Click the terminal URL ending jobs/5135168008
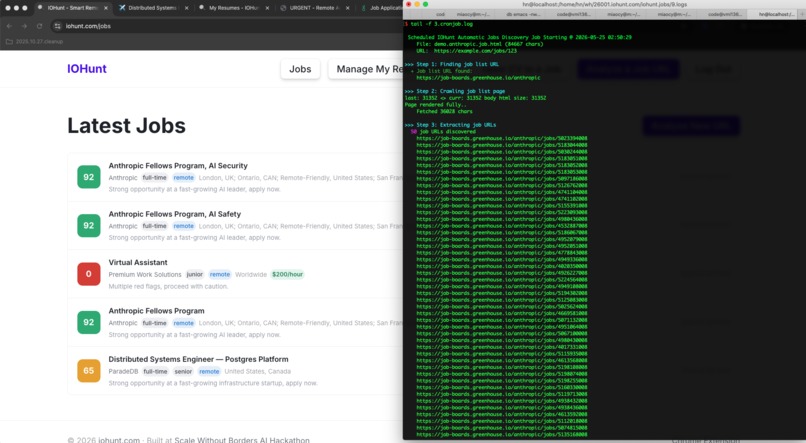Image resolution: width=806 pixels, height=443 pixels. coord(502,434)
